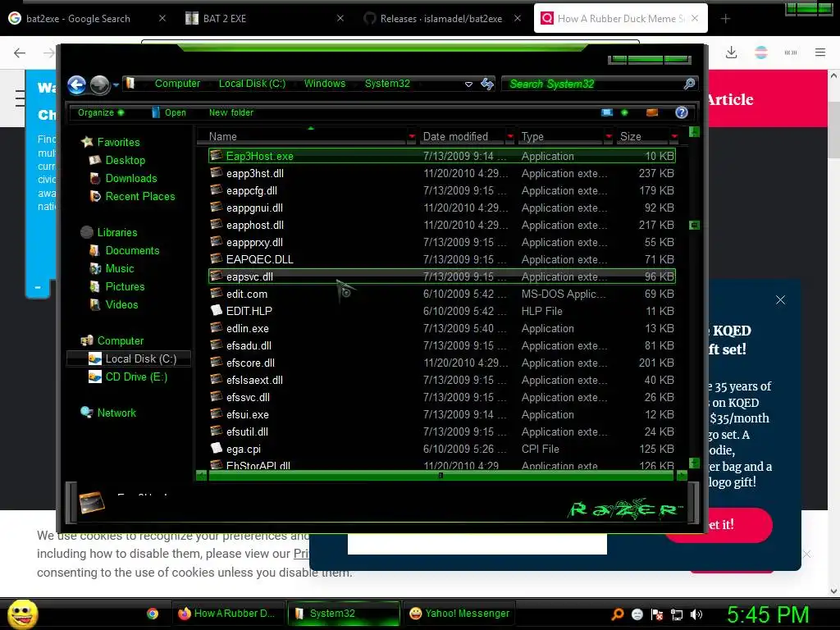Select the EAPQEC.DLL file name

(x=260, y=259)
